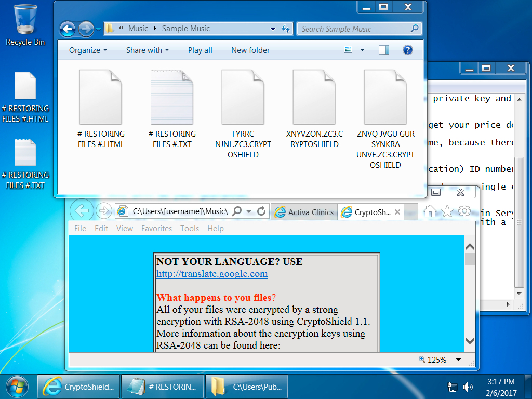Open the zoom level 125% dropdown
The width and height of the screenshot is (532, 399).
[458, 360]
